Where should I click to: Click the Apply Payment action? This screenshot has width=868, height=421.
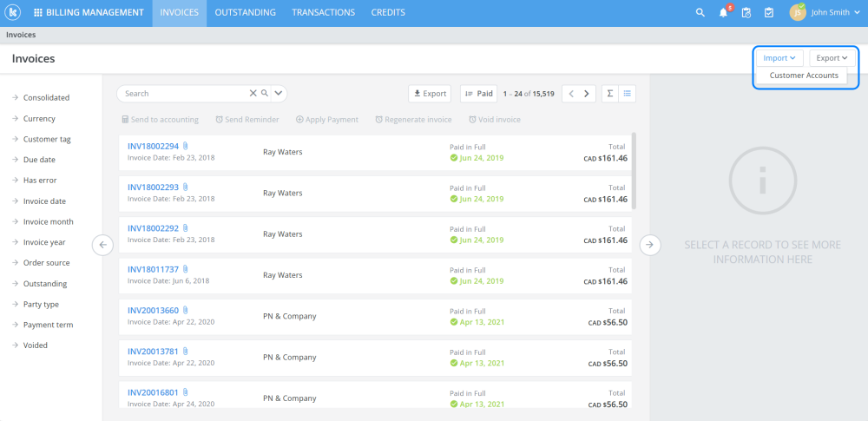327,119
